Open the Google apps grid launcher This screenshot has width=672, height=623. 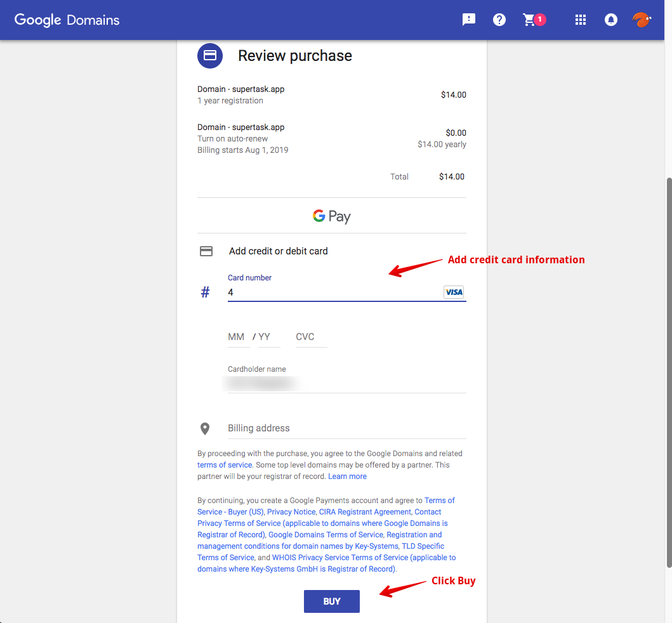(580, 20)
